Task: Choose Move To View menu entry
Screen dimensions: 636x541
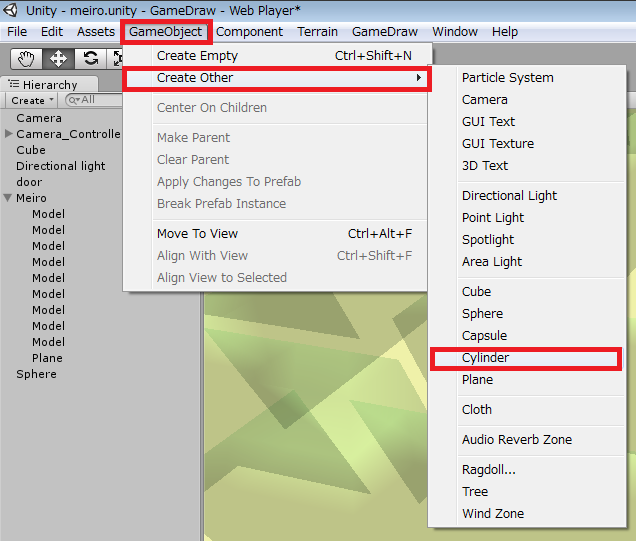Action: tap(276, 234)
